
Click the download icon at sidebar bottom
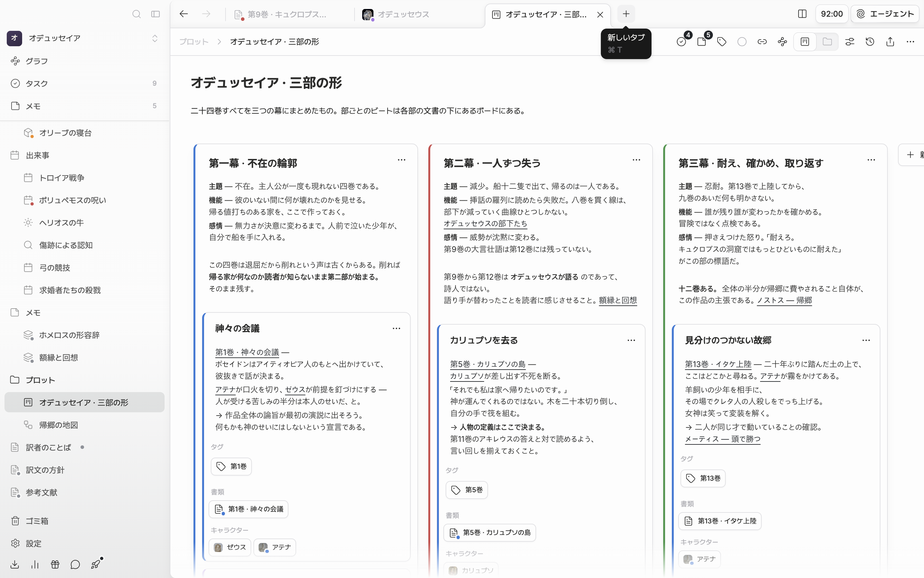15,564
